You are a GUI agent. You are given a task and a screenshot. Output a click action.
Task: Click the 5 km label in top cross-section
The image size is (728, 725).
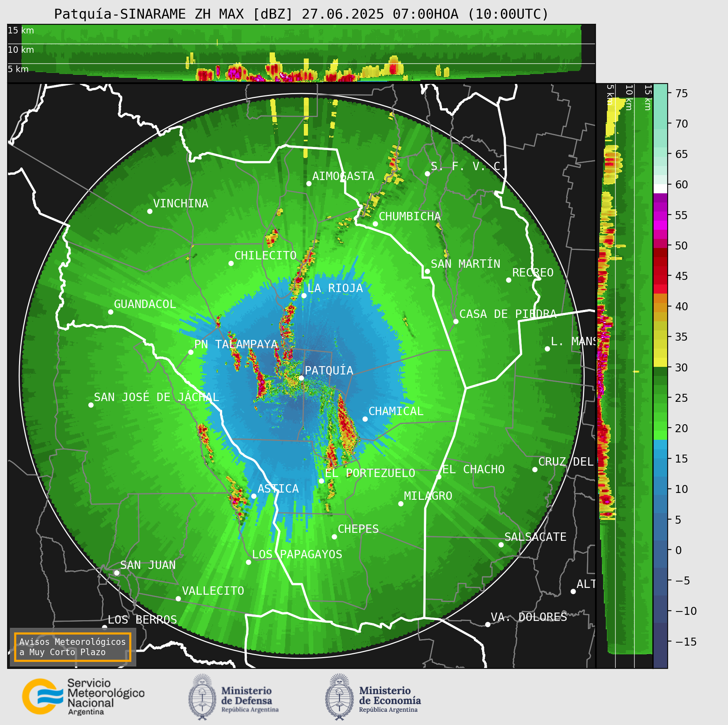[x=18, y=69]
